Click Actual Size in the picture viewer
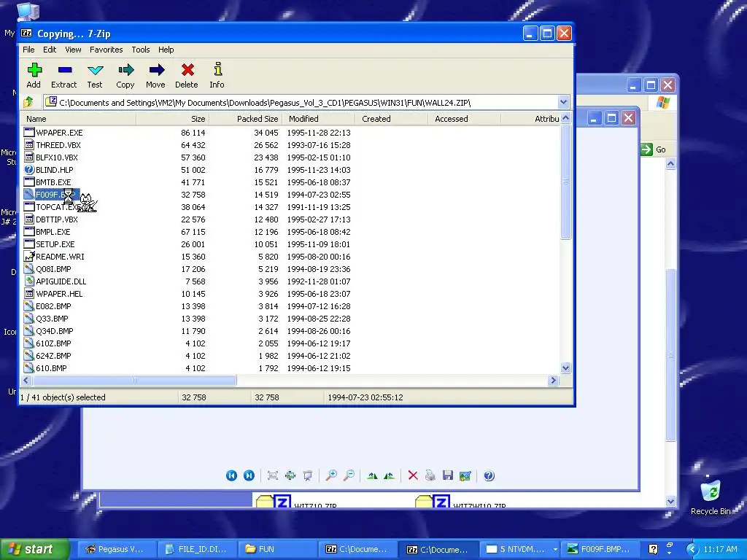The image size is (747, 560). coord(290,475)
